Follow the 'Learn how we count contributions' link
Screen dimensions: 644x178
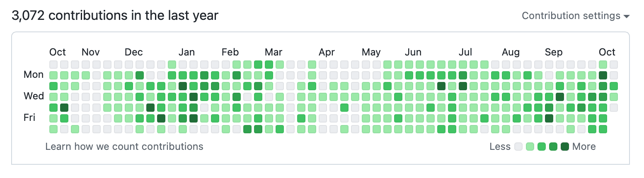[x=124, y=147]
